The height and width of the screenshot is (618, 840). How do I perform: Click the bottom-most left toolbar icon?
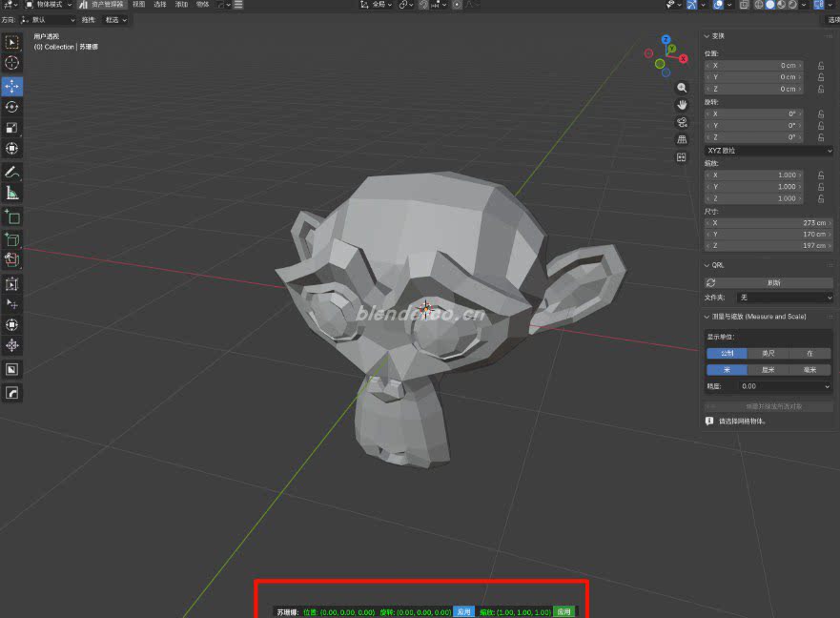[x=11, y=393]
